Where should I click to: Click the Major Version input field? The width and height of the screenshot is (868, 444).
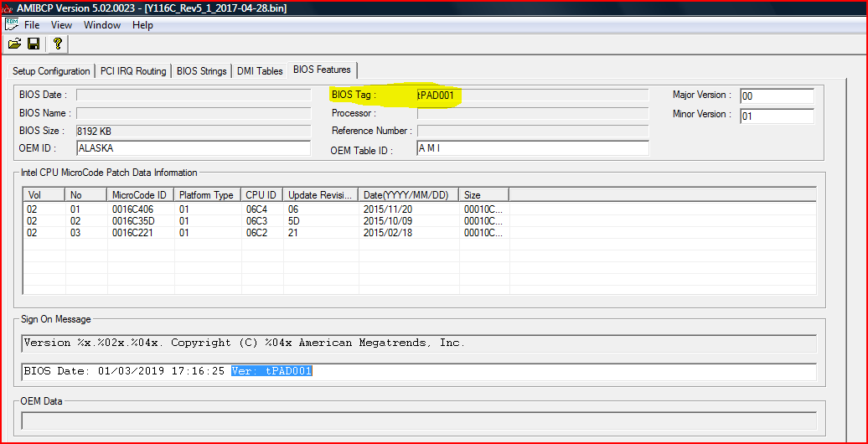click(776, 96)
